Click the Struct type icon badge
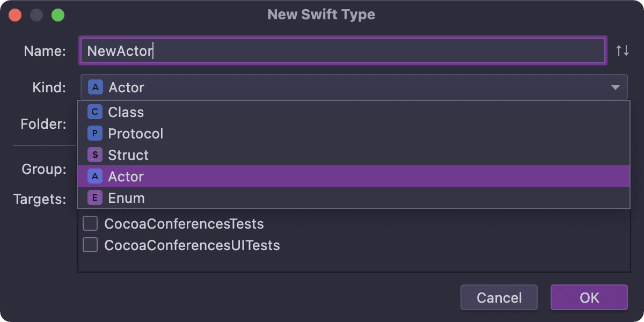 pos(94,155)
